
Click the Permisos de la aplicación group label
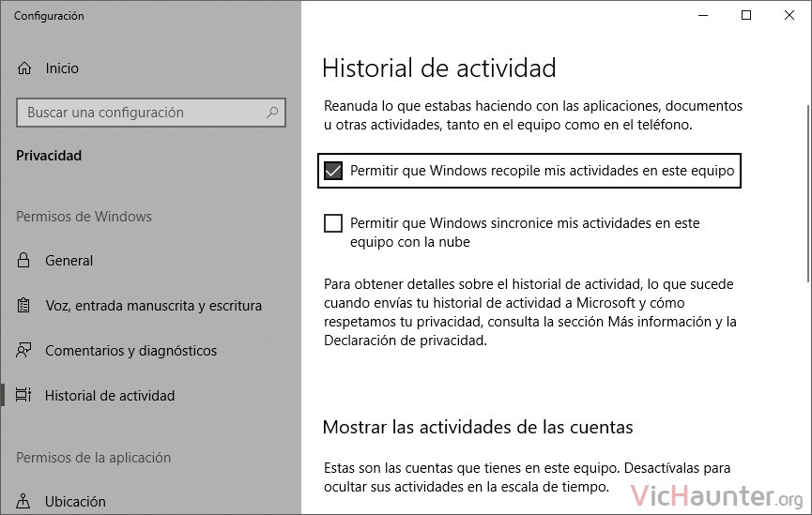(93, 458)
